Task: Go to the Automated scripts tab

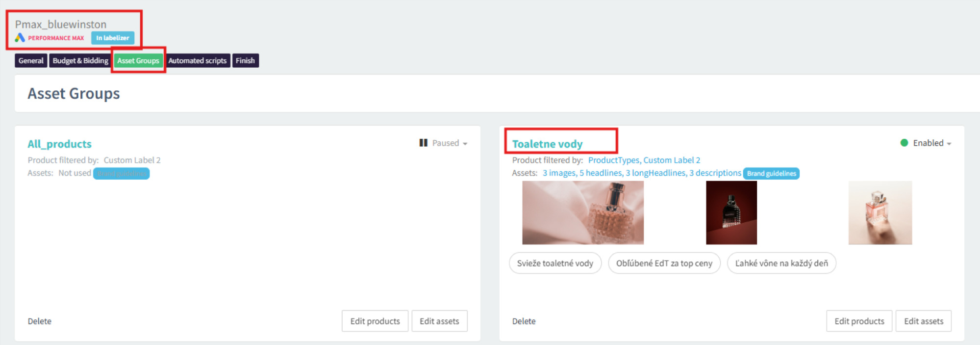Action: (x=197, y=60)
